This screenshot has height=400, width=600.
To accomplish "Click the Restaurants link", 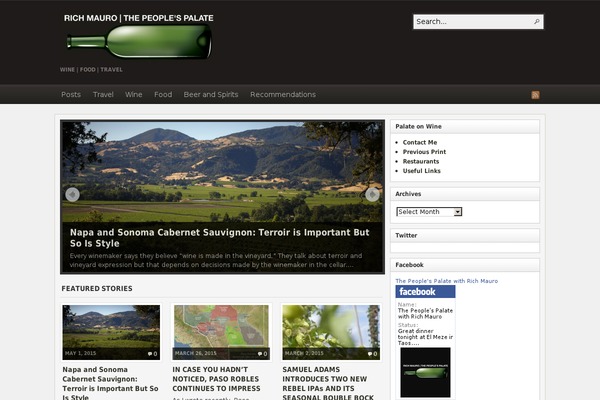I will tap(421, 162).
